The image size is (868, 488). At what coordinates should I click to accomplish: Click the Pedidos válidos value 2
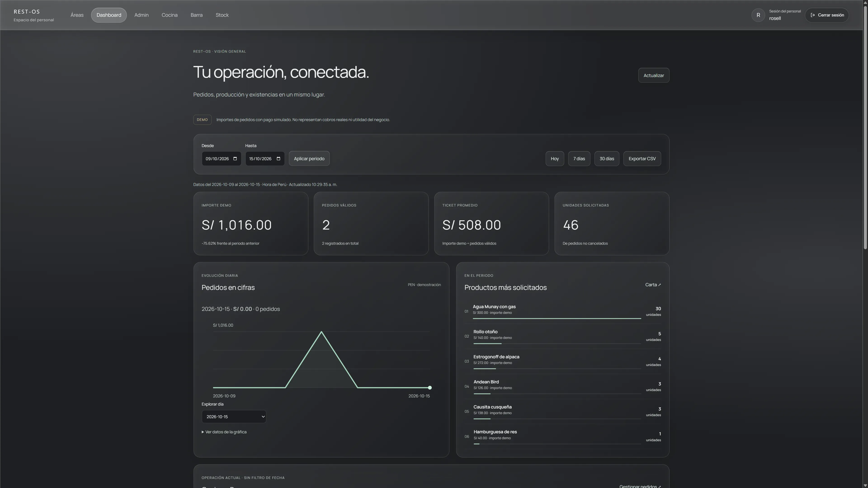pyautogui.click(x=326, y=225)
